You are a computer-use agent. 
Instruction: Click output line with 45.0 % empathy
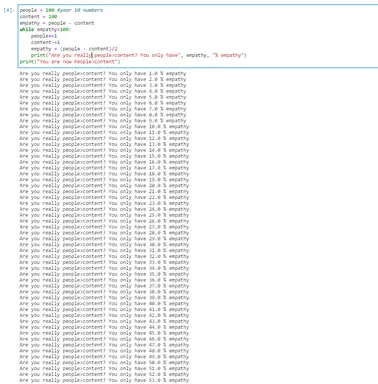(104, 333)
